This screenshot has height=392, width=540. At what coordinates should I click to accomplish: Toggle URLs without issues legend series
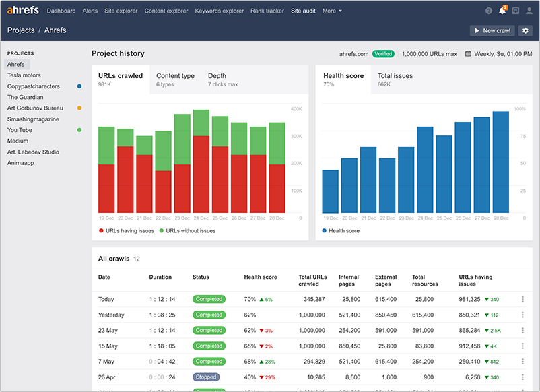pyautogui.click(x=187, y=231)
